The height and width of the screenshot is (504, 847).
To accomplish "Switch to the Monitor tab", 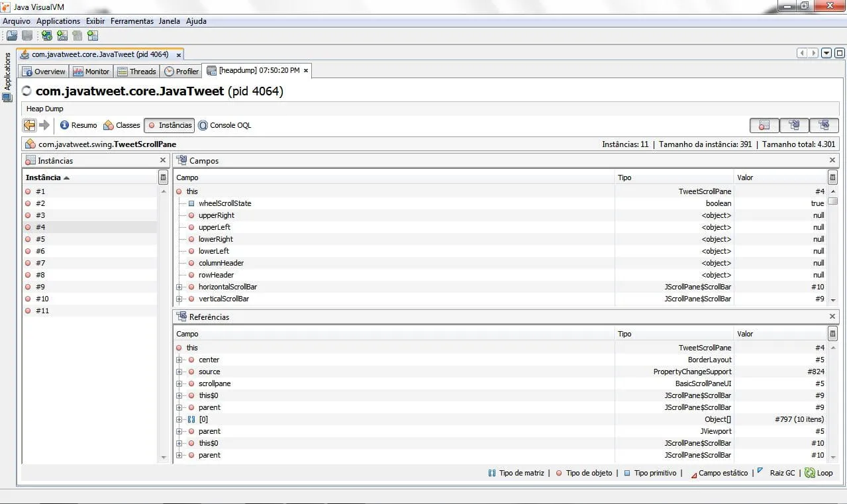I will (x=91, y=72).
